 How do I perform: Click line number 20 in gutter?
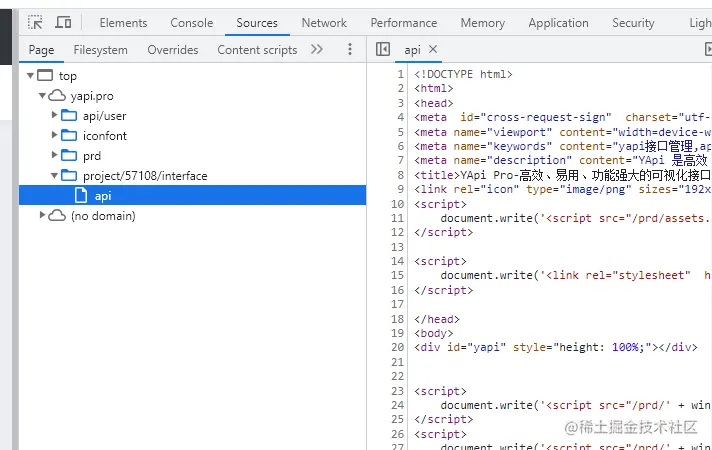pos(397,347)
